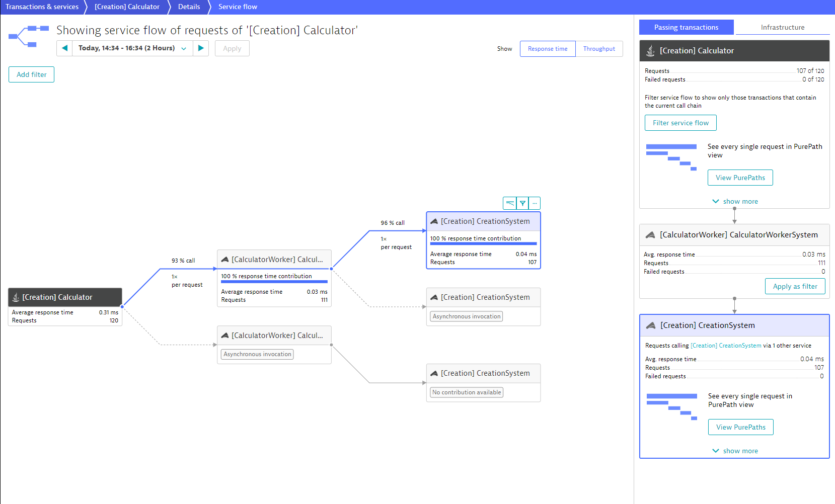Click response time contribution bar in CreationSystem node
The image size is (835, 504).
pos(483,244)
